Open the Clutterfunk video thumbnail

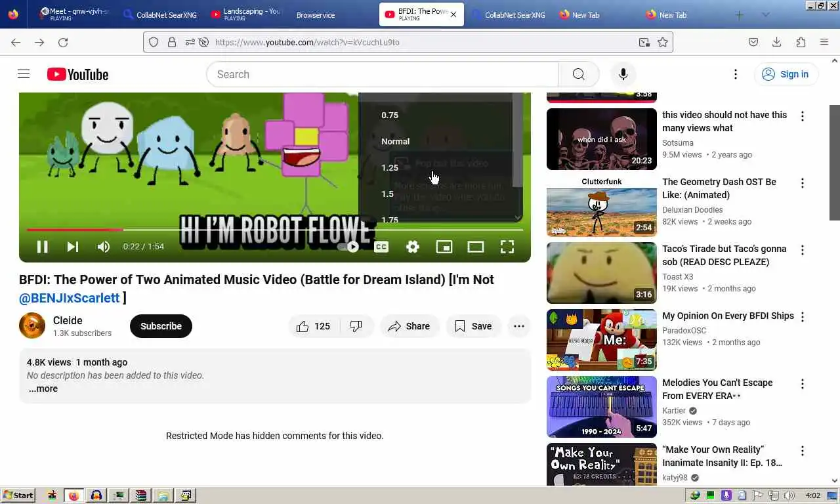602,206
